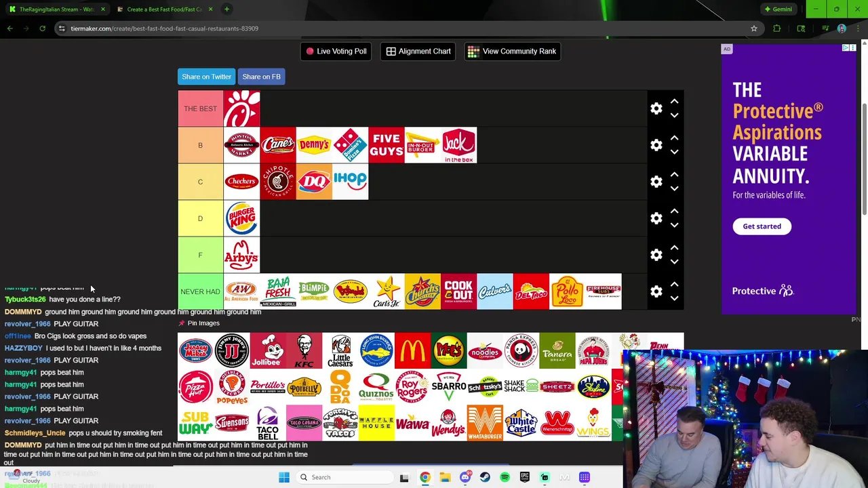Click the yellow D tier label
The image size is (868, 488).
tap(200, 218)
